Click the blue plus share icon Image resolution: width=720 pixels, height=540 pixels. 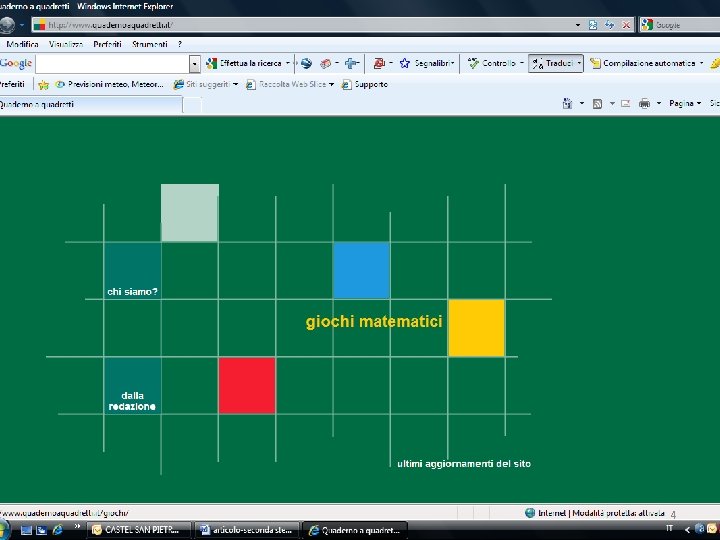coord(352,63)
